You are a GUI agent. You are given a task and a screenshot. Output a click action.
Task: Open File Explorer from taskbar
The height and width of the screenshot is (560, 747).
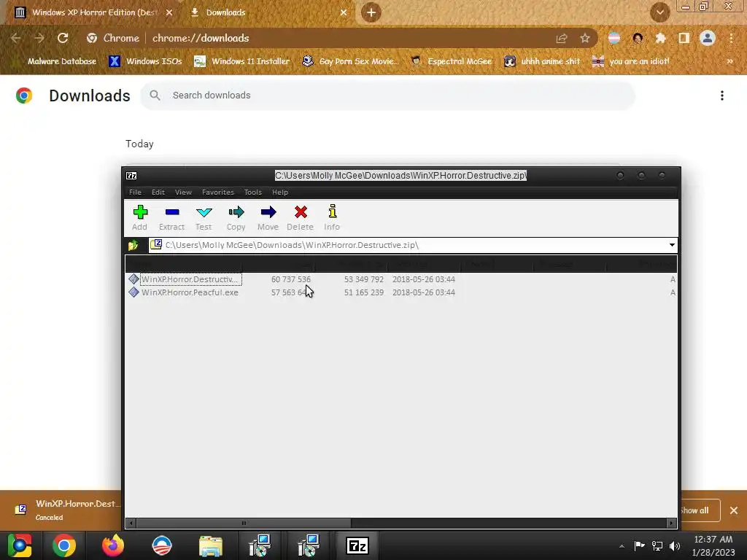(x=211, y=545)
